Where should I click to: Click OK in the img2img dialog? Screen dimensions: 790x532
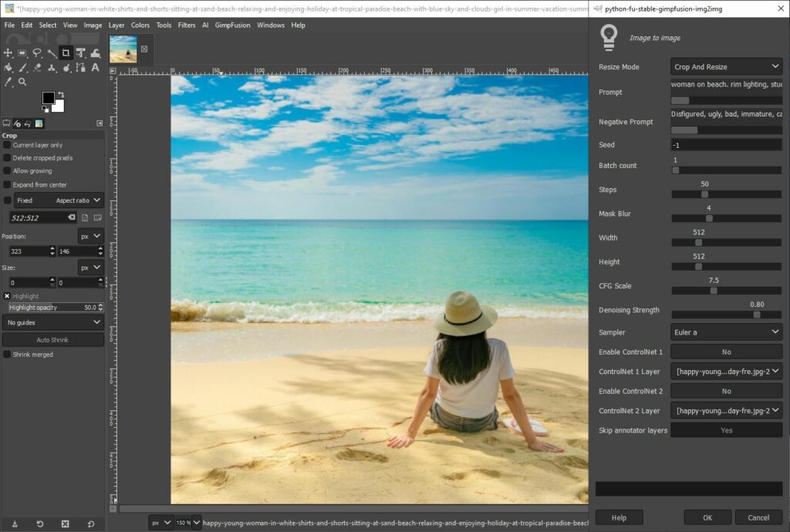707,517
